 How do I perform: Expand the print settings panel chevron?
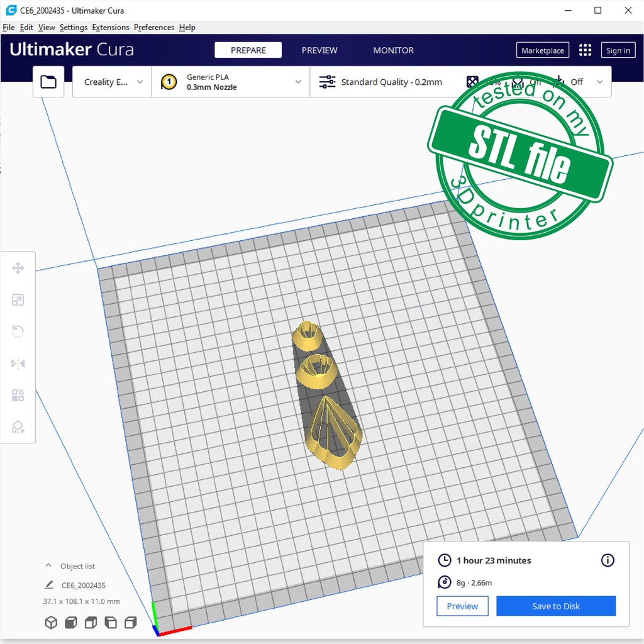click(599, 82)
